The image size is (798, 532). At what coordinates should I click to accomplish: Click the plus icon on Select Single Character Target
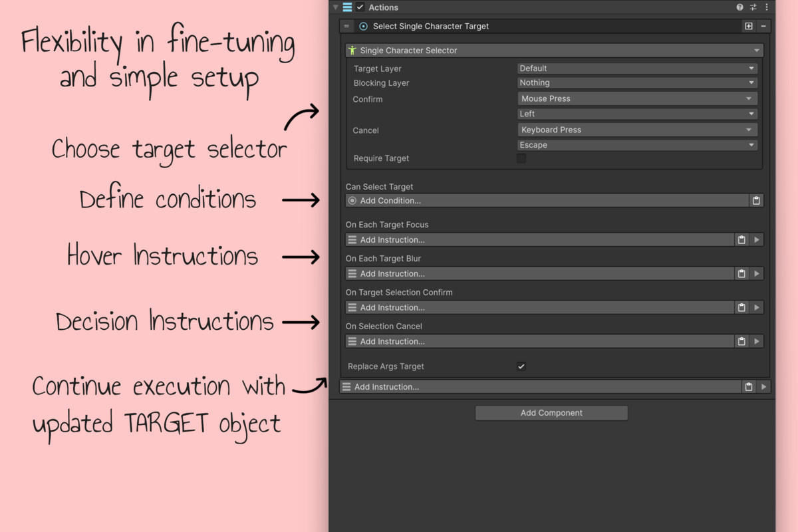pyautogui.click(x=749, y=27)
